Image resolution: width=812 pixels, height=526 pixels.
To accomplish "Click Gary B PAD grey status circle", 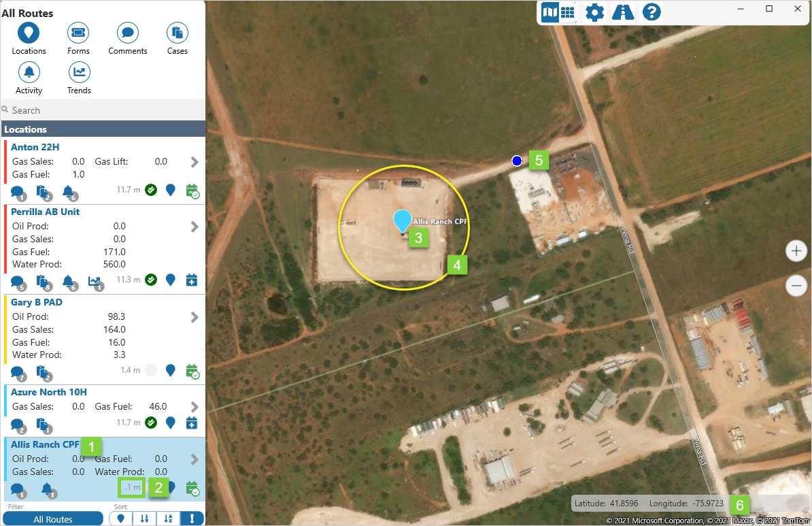I will (x=151, y=371).
